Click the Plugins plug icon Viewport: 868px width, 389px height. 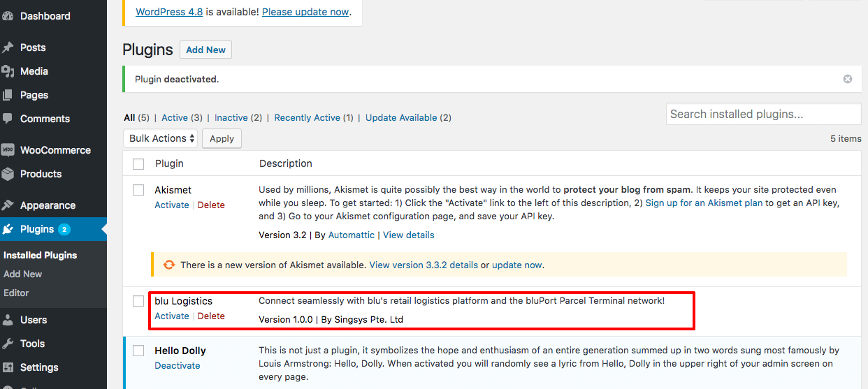click(x=8, y=229)
